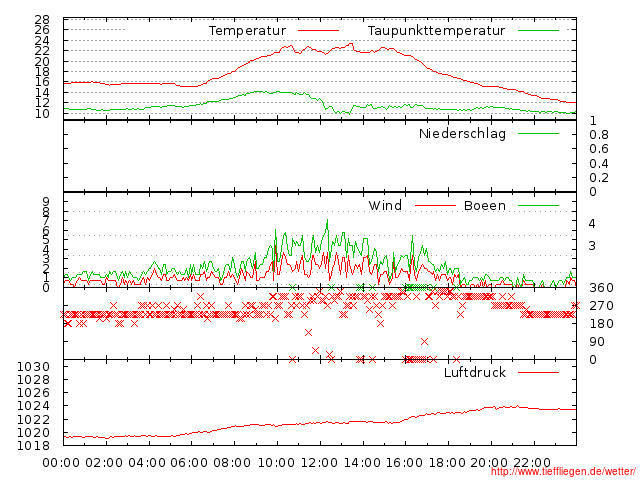
Task: Click the 00:00 time axis label
Action: click(61, 463)
